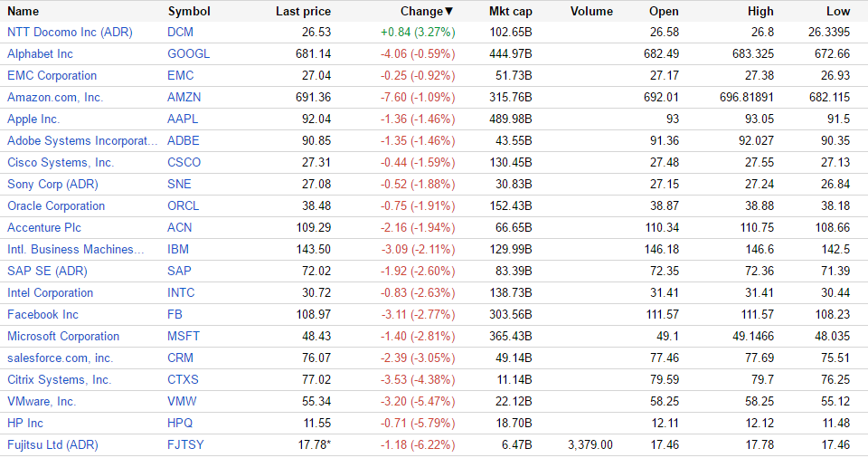The image size is (868, 458).
Task: Click the MSFT symbol link
Action: (184, 336)
